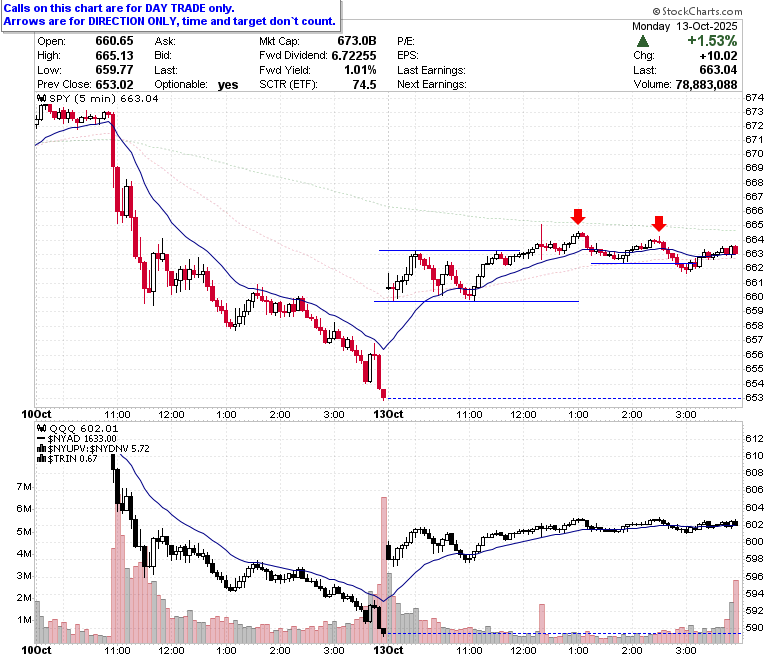Click the 10Oct label under the QQQ chart
Screen dimensions: 780x659
click(36, 650)
